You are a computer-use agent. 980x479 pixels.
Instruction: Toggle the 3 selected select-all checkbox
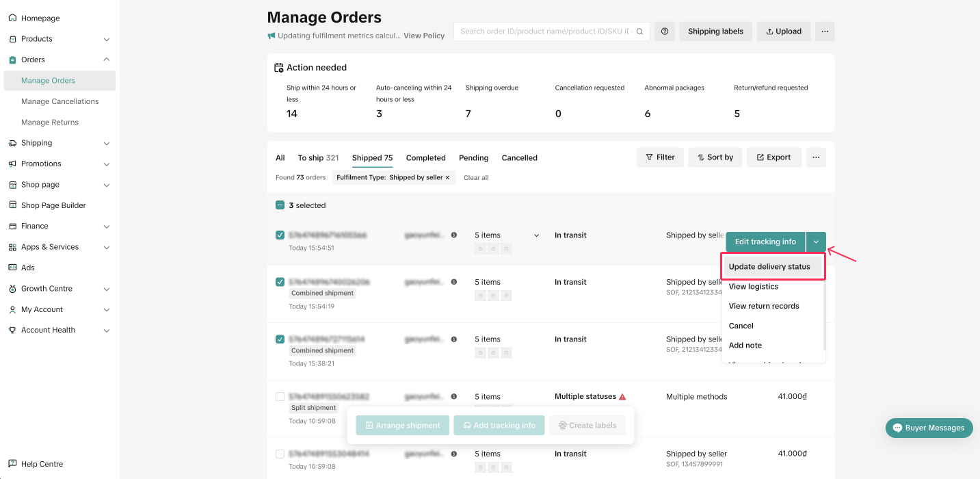tap(280, 205)
